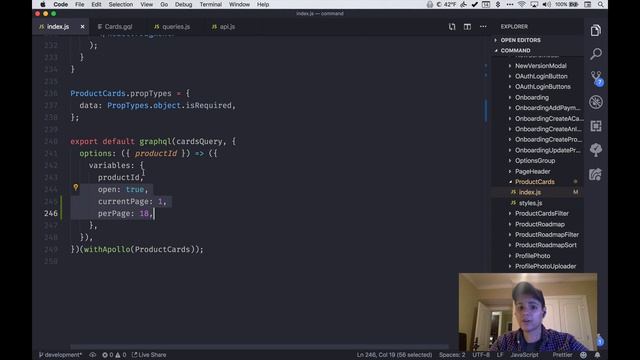Open the Help menu

(263, 4)
